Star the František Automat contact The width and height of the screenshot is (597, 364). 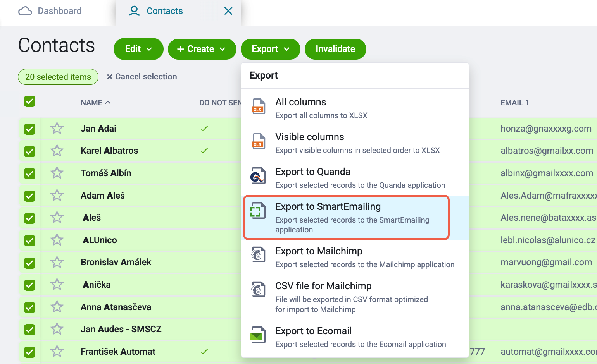click(57, 352)
